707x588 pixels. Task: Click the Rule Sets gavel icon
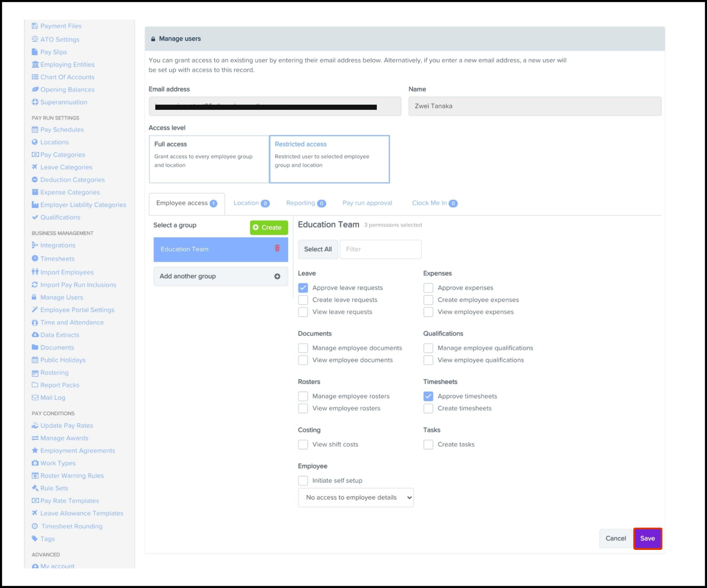tap(35, 488)
